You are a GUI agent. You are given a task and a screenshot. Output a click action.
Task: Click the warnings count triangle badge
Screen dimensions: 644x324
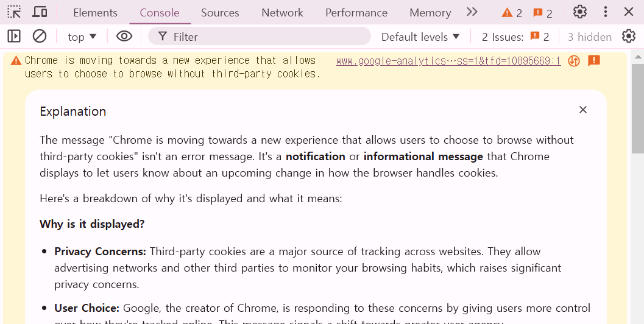(x=512, y=13)
